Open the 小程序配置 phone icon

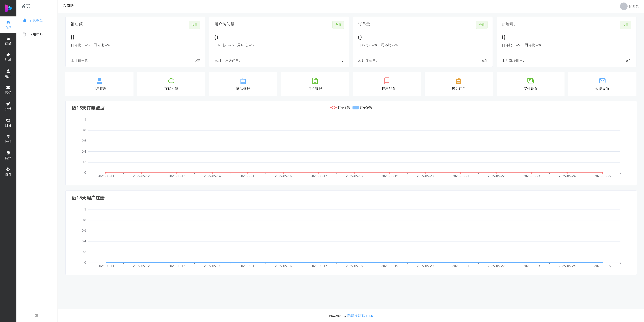[387, 81]
